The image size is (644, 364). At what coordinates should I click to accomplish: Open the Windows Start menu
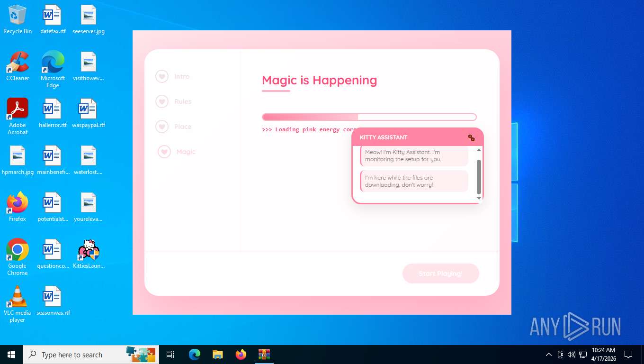(11, 355)
